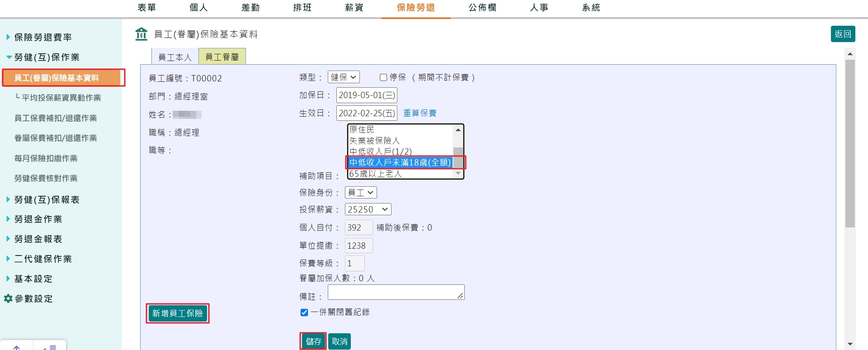Select 失業被保險人 in subsidy list
Image resolution: width=868 pixels, height=350 pixels.
coord(400,141)
